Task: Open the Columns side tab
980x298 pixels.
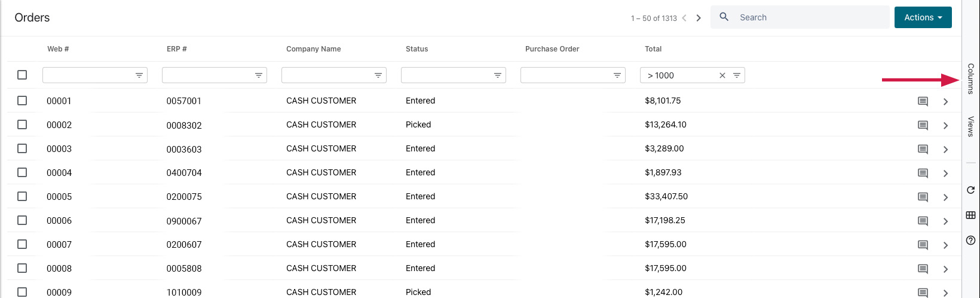Action: [970, 79]
